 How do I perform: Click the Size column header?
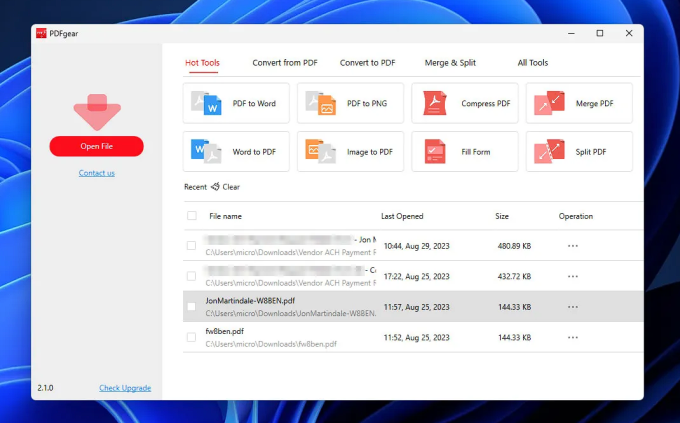[x=502, y=216]
